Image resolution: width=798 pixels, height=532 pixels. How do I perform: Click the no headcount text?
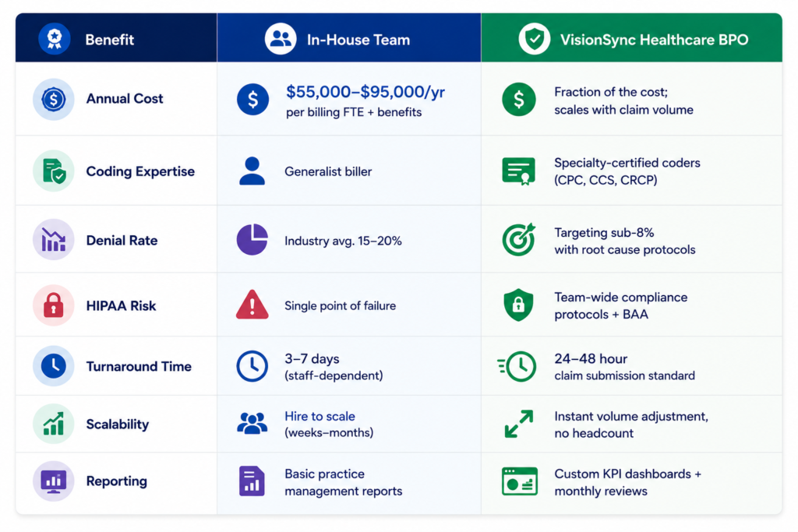tap(594, 433)
